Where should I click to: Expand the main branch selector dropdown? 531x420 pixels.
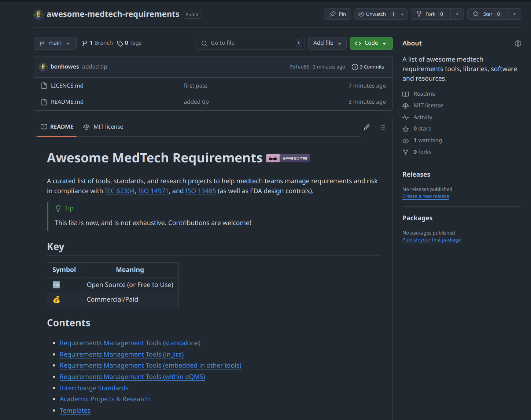(55, 43)
